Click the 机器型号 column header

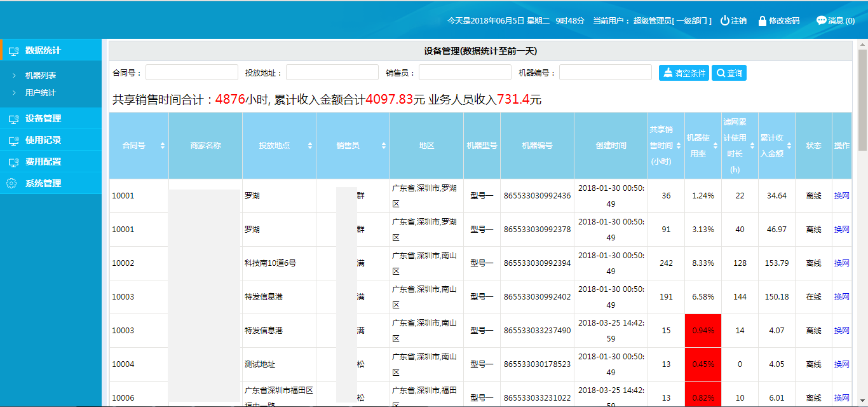482,146
